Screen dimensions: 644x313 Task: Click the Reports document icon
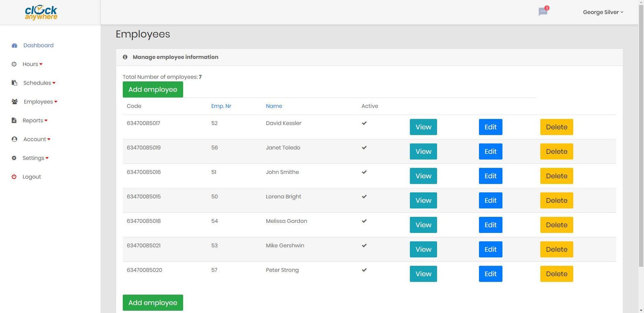(x=14, y=120)
